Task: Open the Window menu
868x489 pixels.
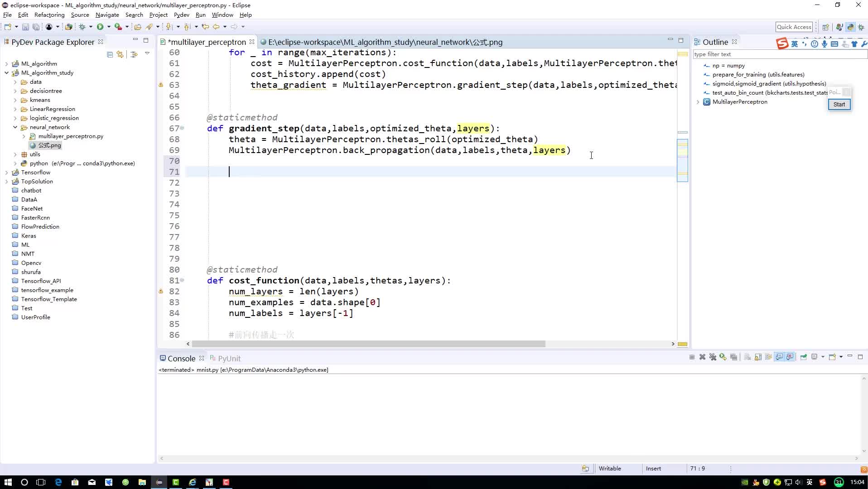Action: point(222,15)
